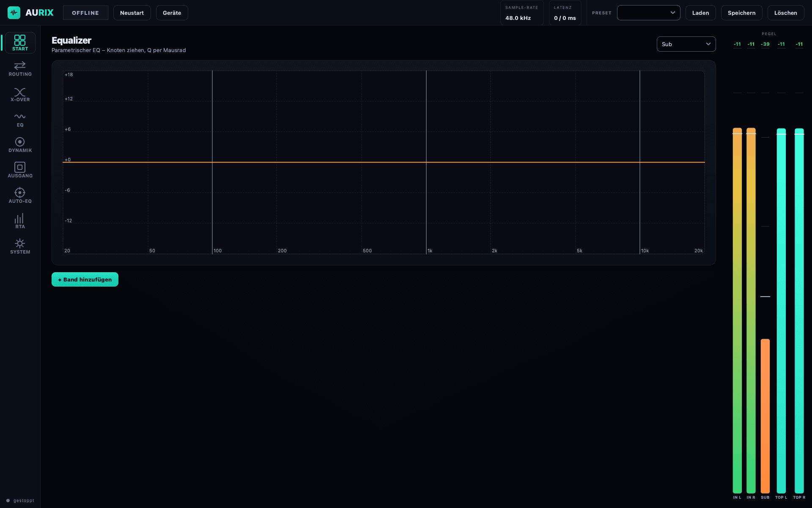
Task: Click Speichern to save preset
Action: click(x=741, y=13)
